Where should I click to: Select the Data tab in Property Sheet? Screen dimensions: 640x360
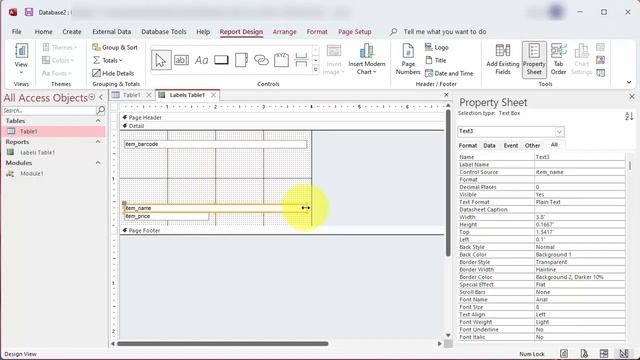coord(489,145)
